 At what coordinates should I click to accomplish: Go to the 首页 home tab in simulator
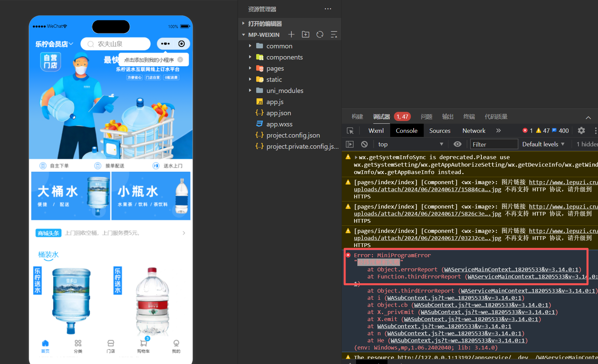pos(45,346)
